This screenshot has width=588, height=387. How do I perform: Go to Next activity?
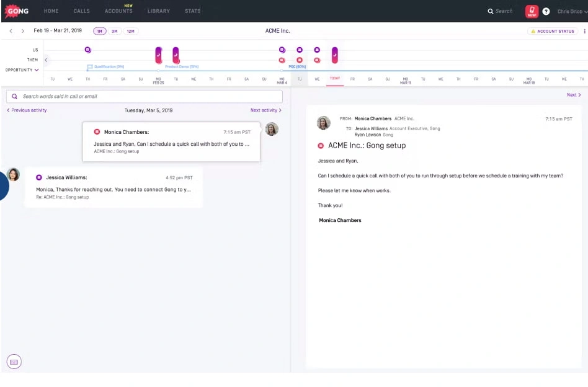point(266,110)
